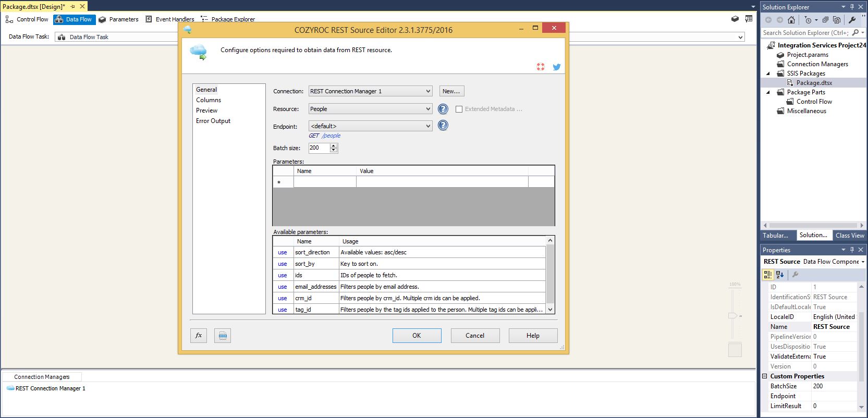Open the Resource dropdown showing People
868x418 pixels.
coord(427,109)
